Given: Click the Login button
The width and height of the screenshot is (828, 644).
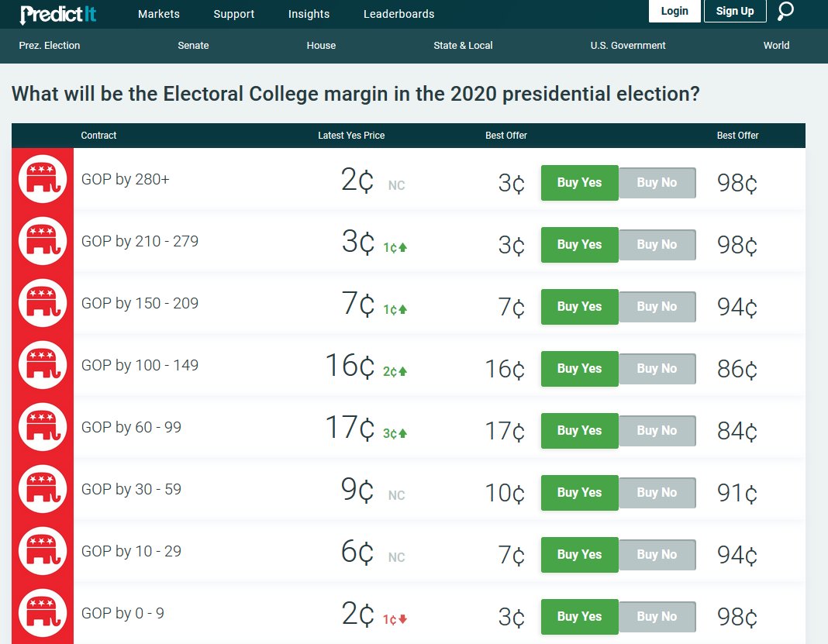Looking at the screenshot, I should pos(674,11).
